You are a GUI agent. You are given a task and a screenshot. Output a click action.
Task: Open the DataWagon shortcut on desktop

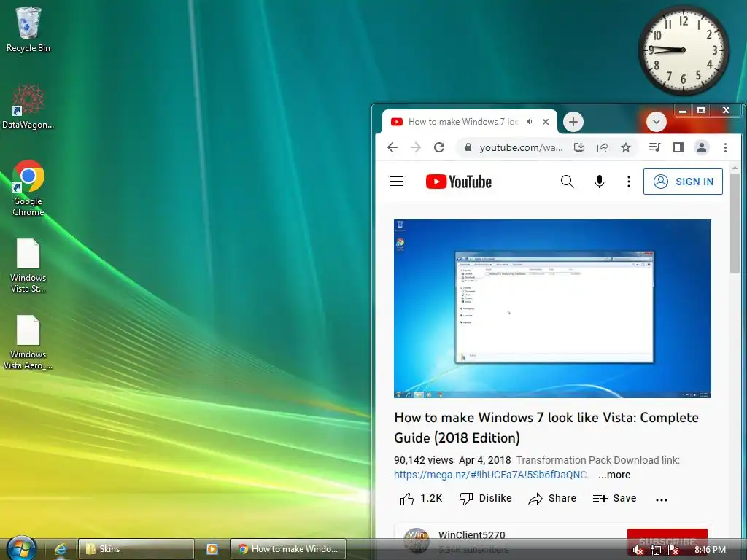[x=28, y=106]
